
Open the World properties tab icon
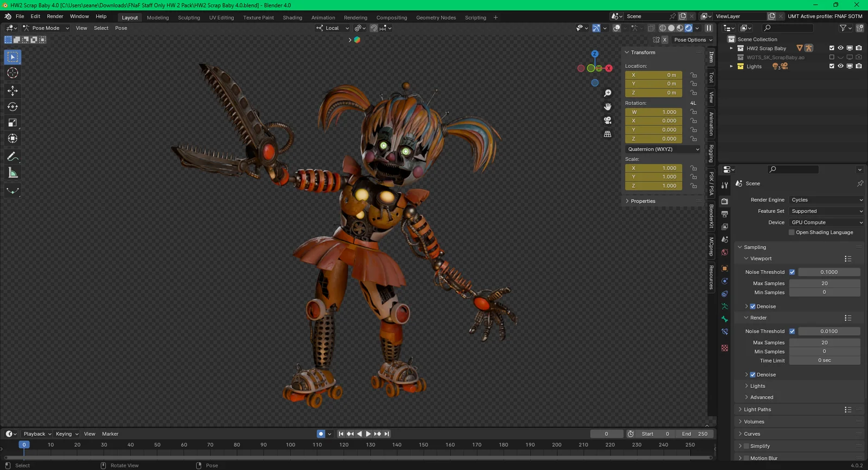pyautogui.click(x=725, y=252)
